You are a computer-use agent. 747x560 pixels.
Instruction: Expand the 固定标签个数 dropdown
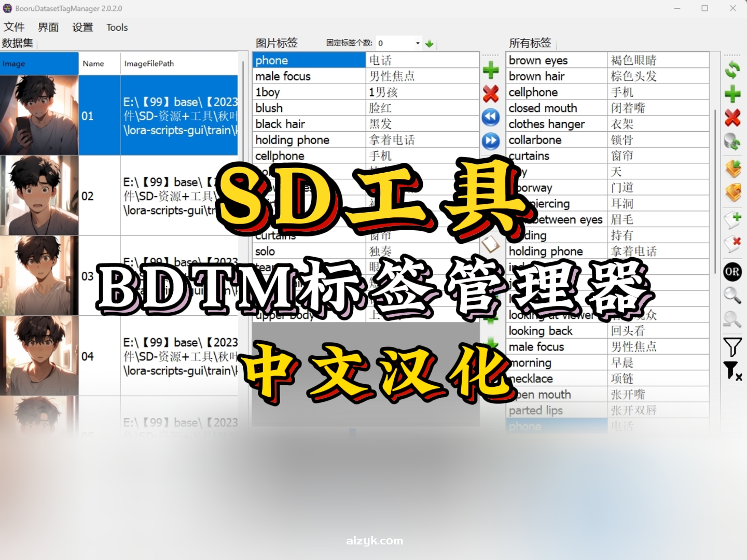click(417, 43)
